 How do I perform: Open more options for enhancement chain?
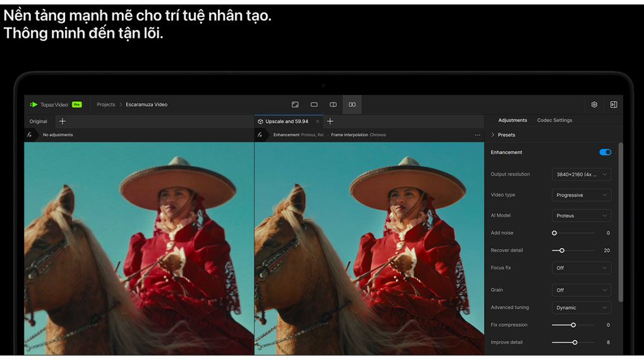click(477, 135)
